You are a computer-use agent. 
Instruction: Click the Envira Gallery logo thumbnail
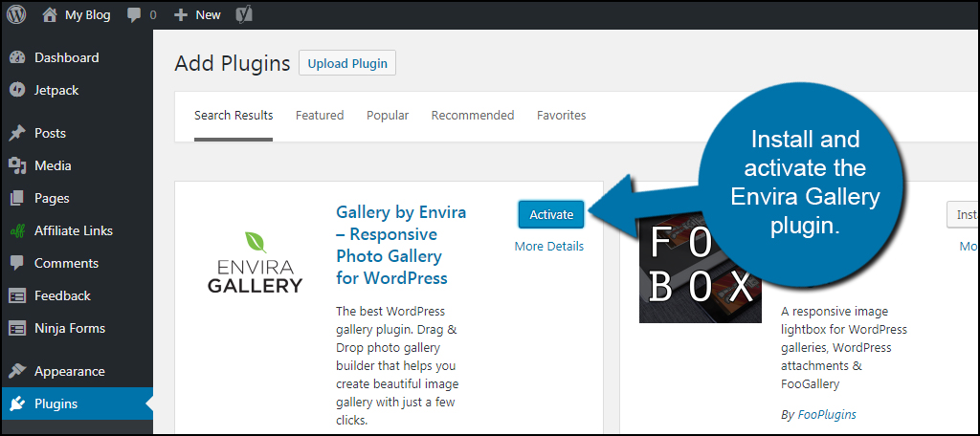[255, 262]
